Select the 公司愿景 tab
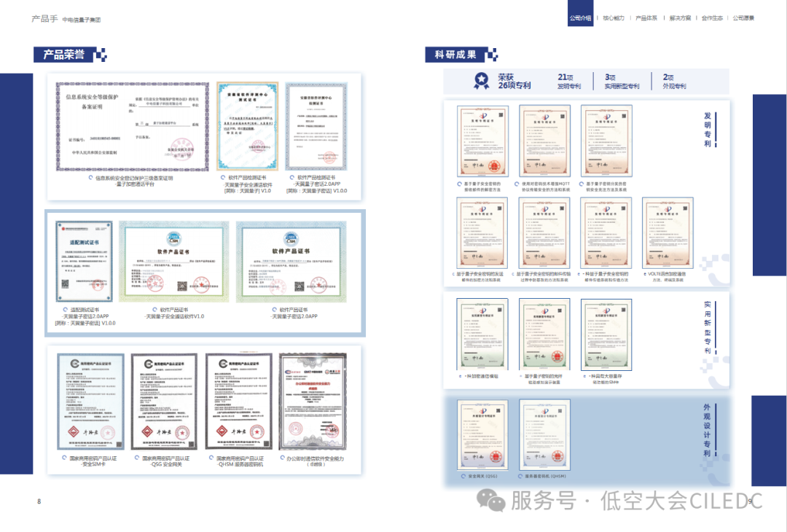Screen dimensions: 787x532 pos(743,18)
